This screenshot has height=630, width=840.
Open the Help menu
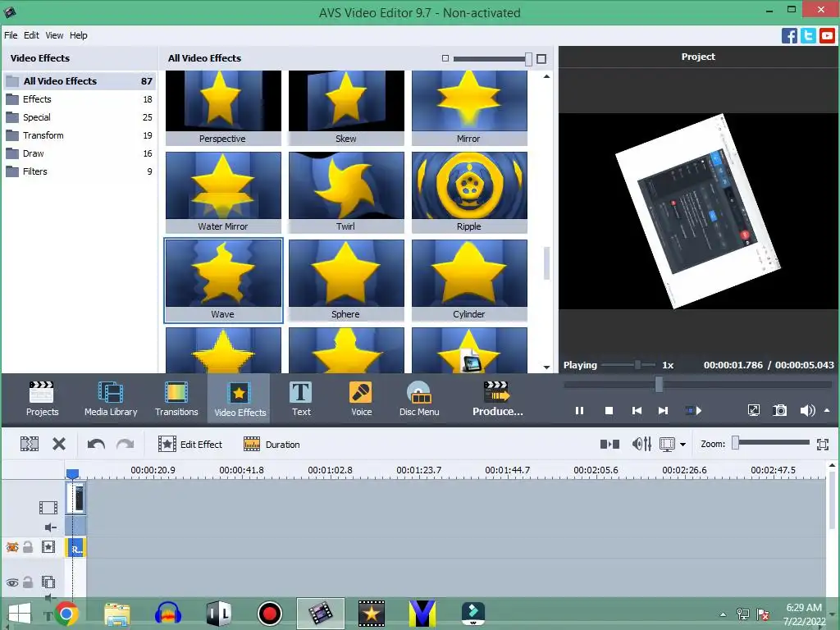point(78,35)
